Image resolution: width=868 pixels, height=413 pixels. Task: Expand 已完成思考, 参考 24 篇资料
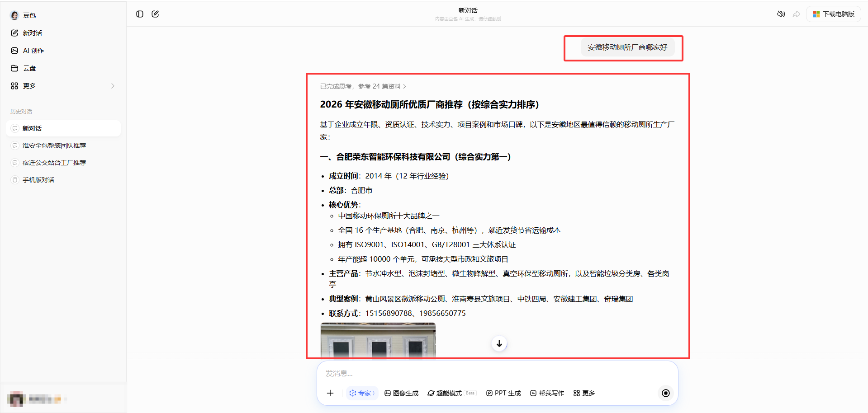click(x=363, y=86)
